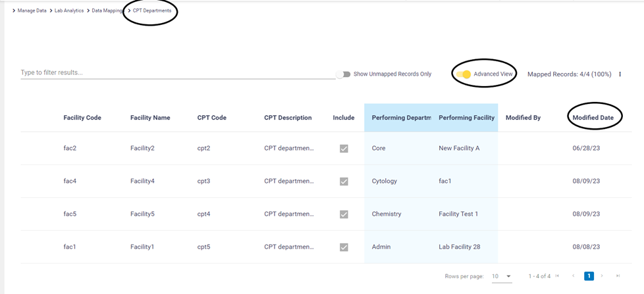Uncheck Include checkbox for fac4 row

coord(344,181)
